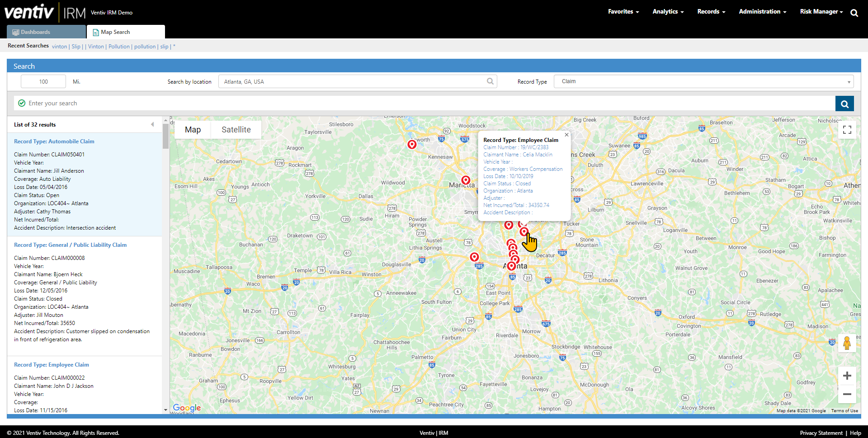Click 'Net Incurred/Total: 35650' text
This screenshot has width=868, height=438.
[x=44, y=323]
